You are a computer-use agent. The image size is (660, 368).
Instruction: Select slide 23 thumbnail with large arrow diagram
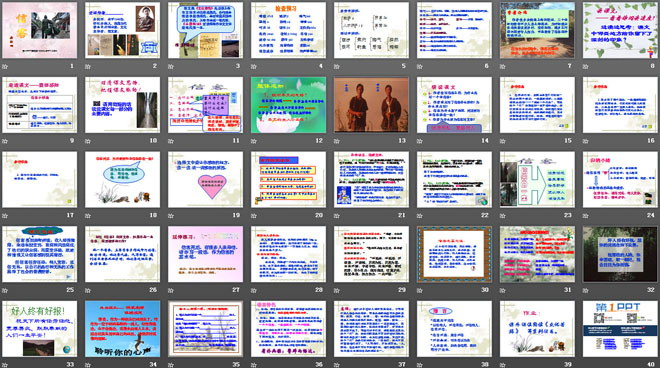(x=538, y=179)
